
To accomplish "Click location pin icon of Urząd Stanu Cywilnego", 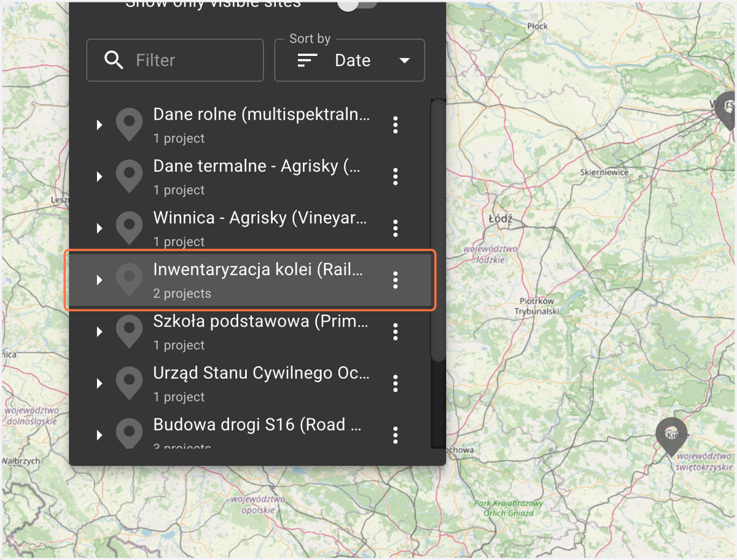I will tap(129, 384).
